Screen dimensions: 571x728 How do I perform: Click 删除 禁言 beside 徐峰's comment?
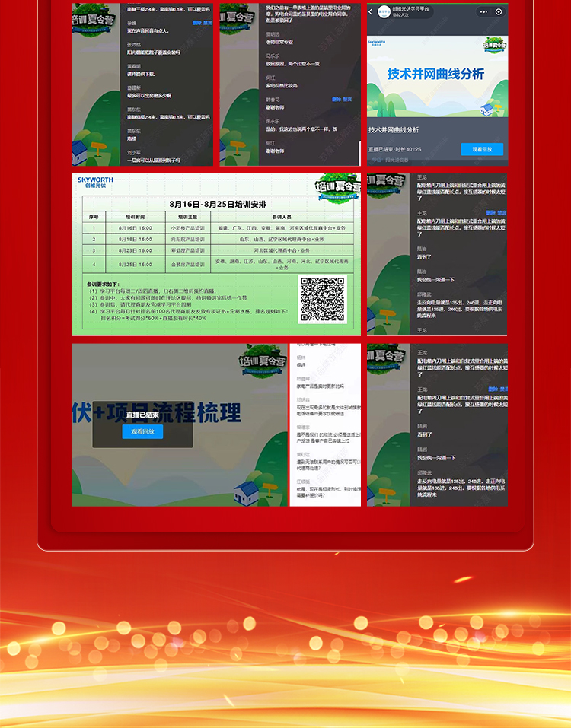pos(202,23)
